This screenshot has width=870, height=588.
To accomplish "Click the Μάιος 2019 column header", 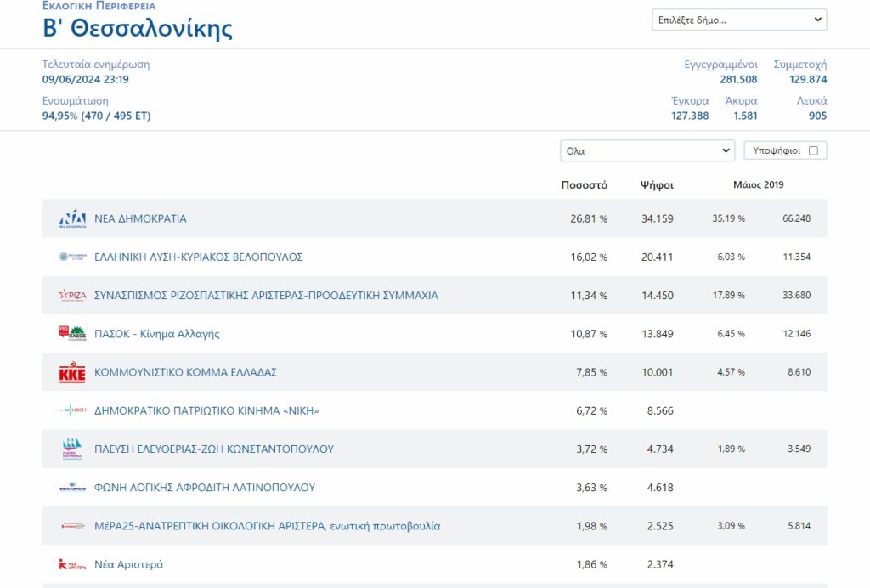I will pos(759,184).
